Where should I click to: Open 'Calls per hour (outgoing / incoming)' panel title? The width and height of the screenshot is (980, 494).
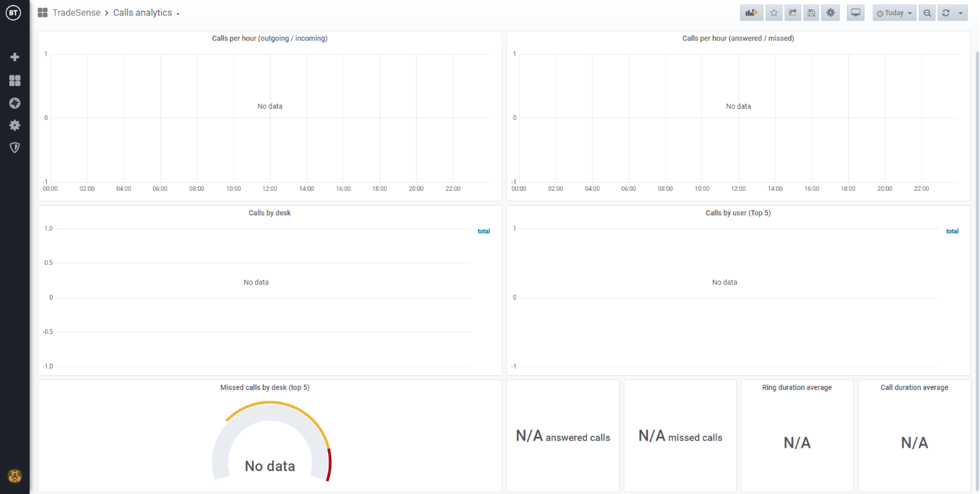[269, 38]
